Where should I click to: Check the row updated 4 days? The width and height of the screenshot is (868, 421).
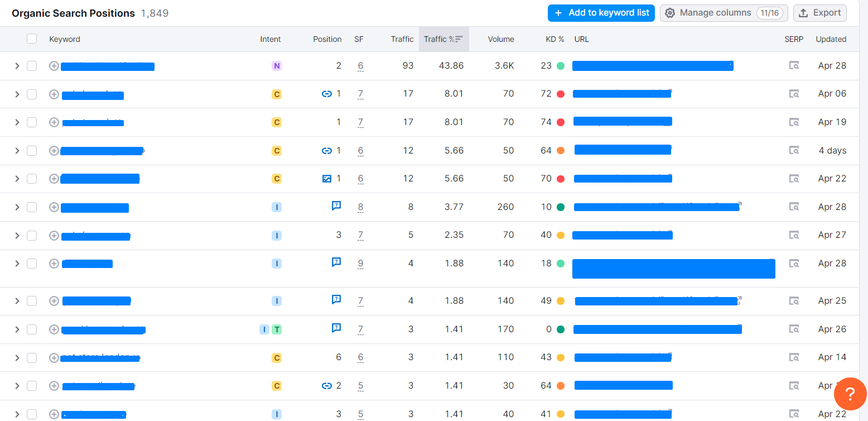tap(32, 151)
